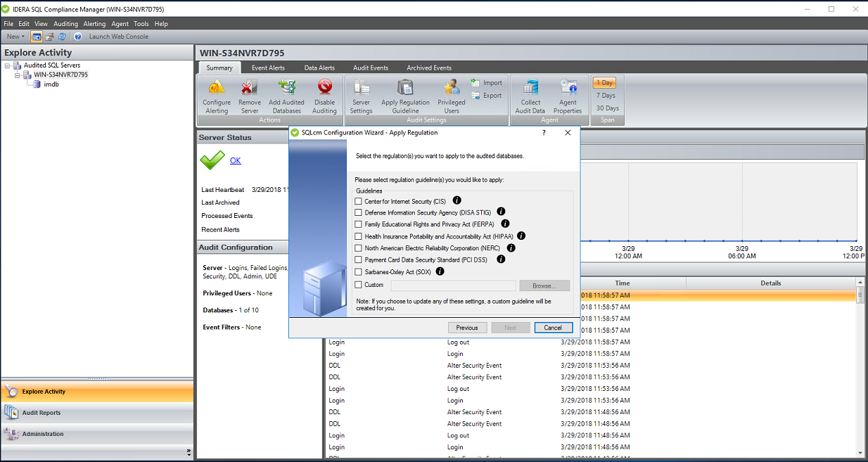Click info icon next to HIPAA
868x462 pixels.
click(x=521, y=236)
